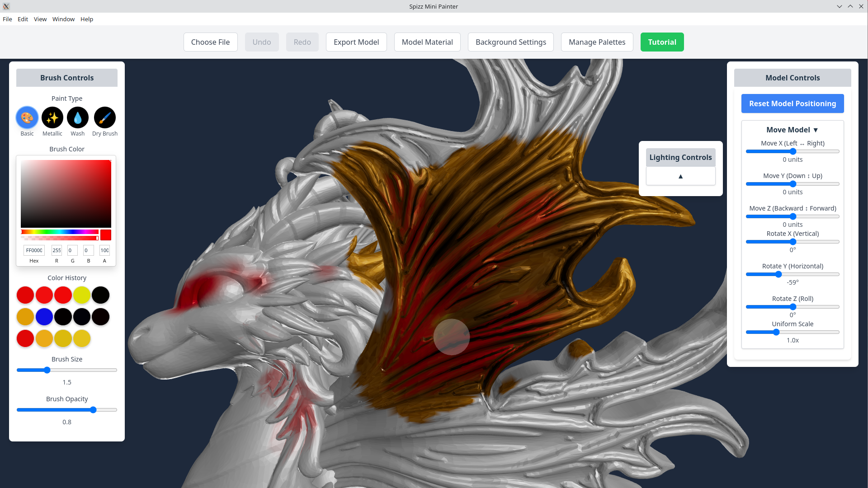
Task: Click the Lighting Controls triangle icon
Action: click(680, 176)
